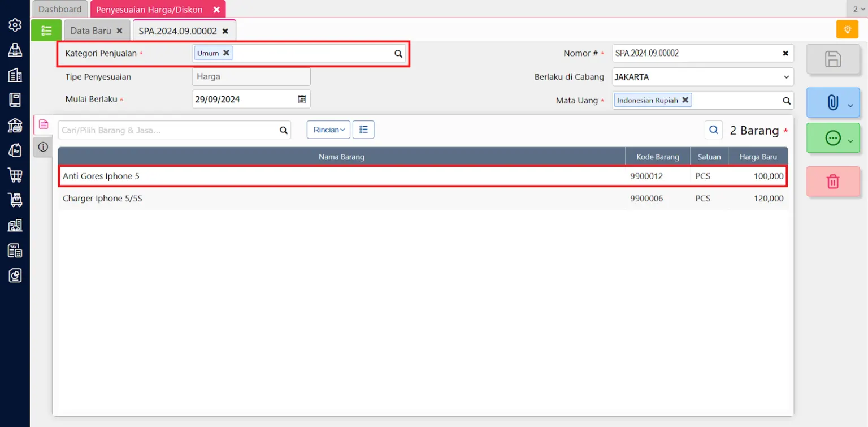Open the paperclip attachment menu
Image resolution: width=868 pixels, height=427 pixels.
(x=833, y=102)
